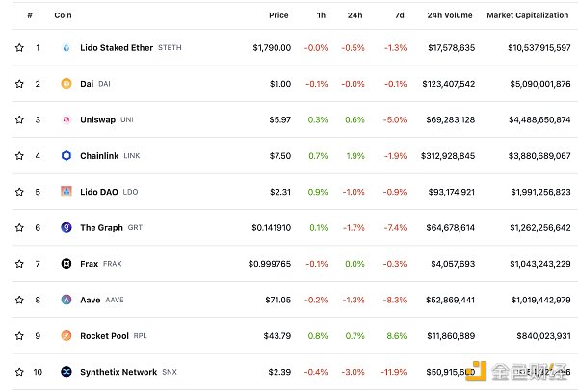
Task: Star the Rocket Pool row
Action: 19,335
